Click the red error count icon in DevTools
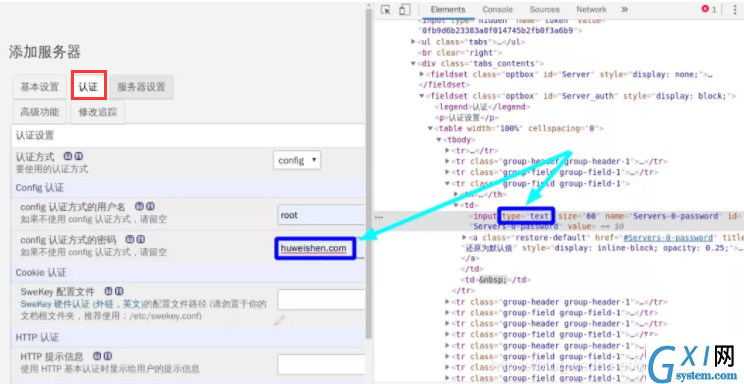 pyautogui.click(x=705, y=9)
